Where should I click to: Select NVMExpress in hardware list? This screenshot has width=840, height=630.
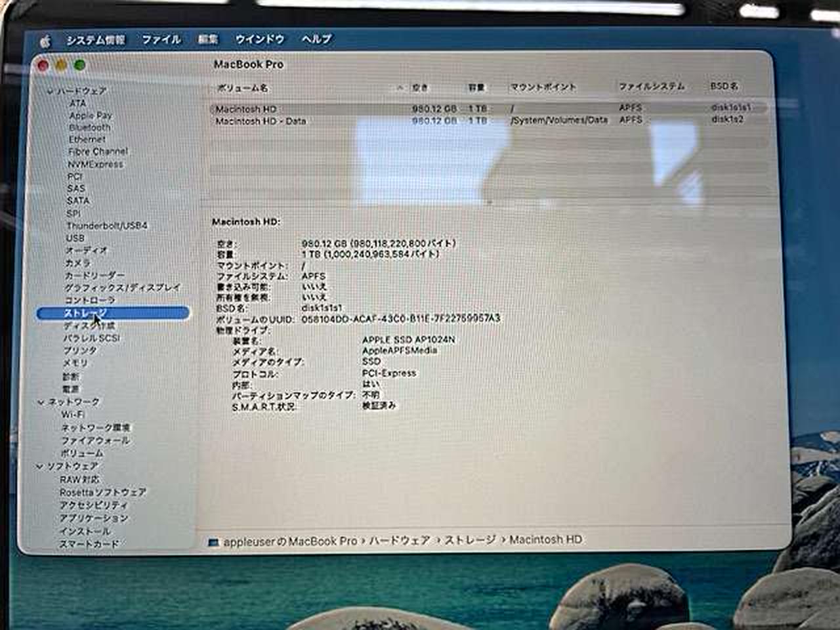95,164
